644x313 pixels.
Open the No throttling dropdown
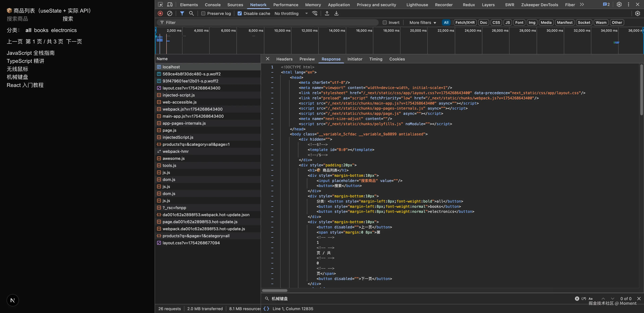click(291, 14)
